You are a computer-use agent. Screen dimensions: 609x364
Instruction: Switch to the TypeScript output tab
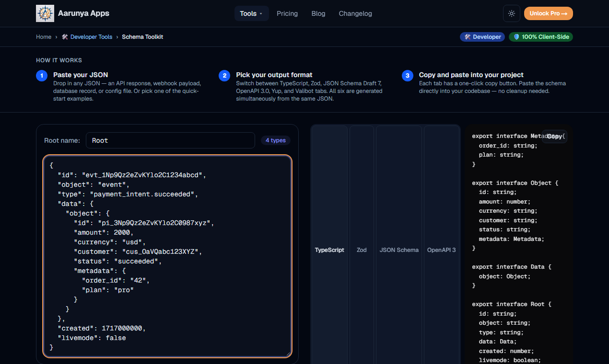[x=329, y=250]
